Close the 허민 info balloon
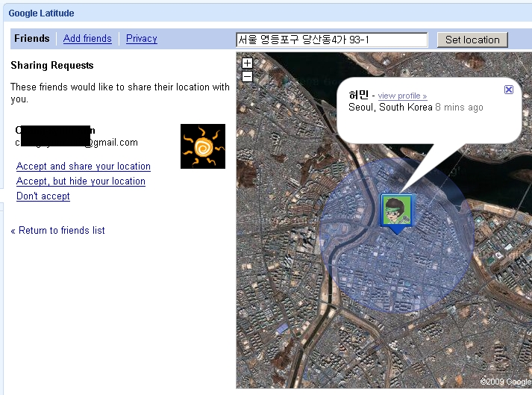This screenshot has width=532, height=395. tap(509, 90)
